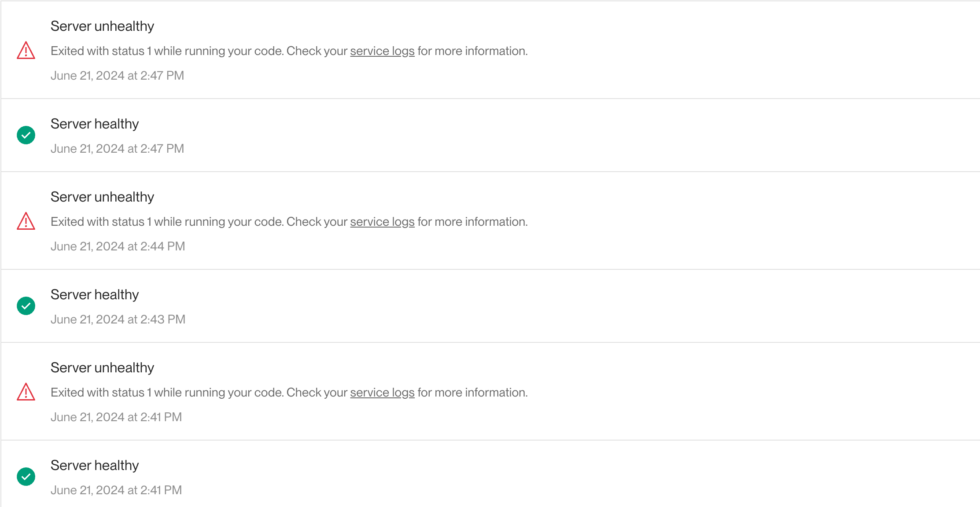The width and height of the screenshot is (980, 507).
Task: Click the red warning triangle for the 2:44 PM event
Action: click(26, 221)
